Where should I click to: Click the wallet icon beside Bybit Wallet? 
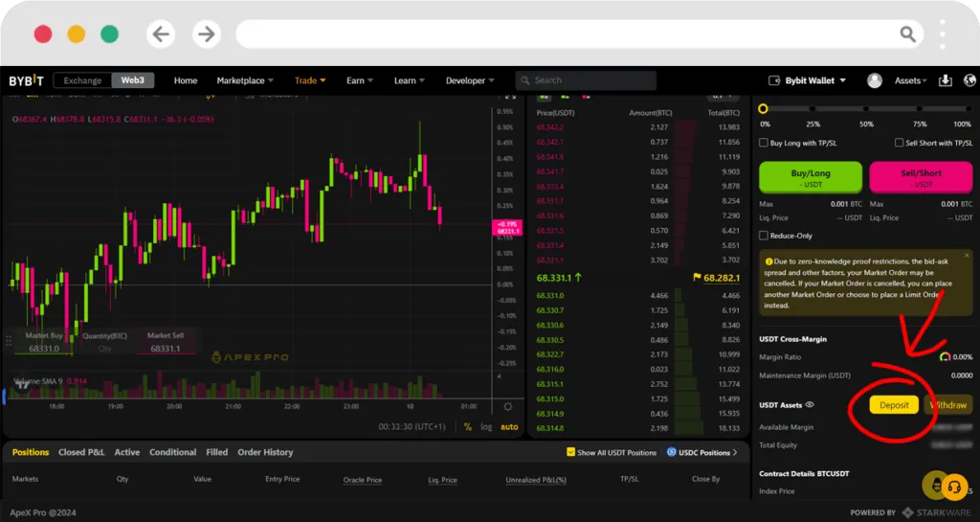click(773, 80)
